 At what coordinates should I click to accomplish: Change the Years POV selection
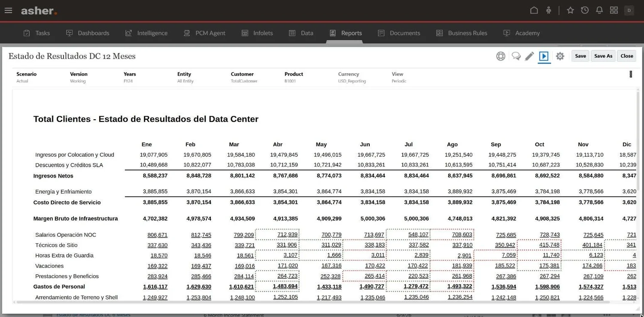(x=130, y=77)
